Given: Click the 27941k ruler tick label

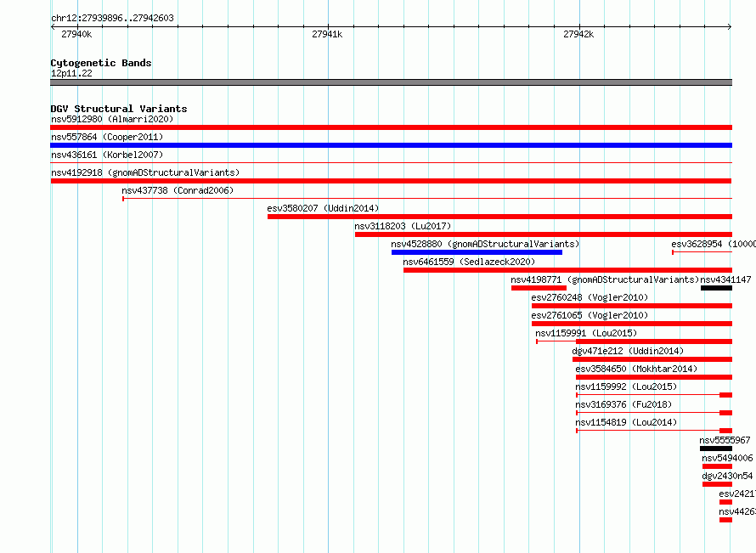Looking at the screenshot, I should (327, 34).
